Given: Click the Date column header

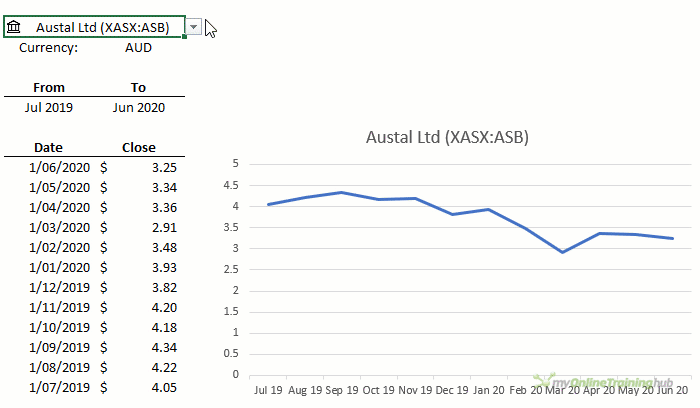Looking at the screenshot, I should click(48, 147).
